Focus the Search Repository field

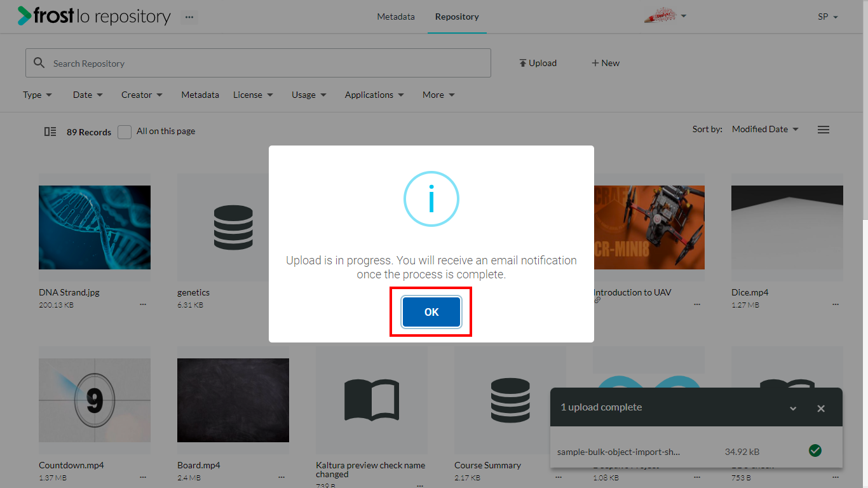click(258, 63)
